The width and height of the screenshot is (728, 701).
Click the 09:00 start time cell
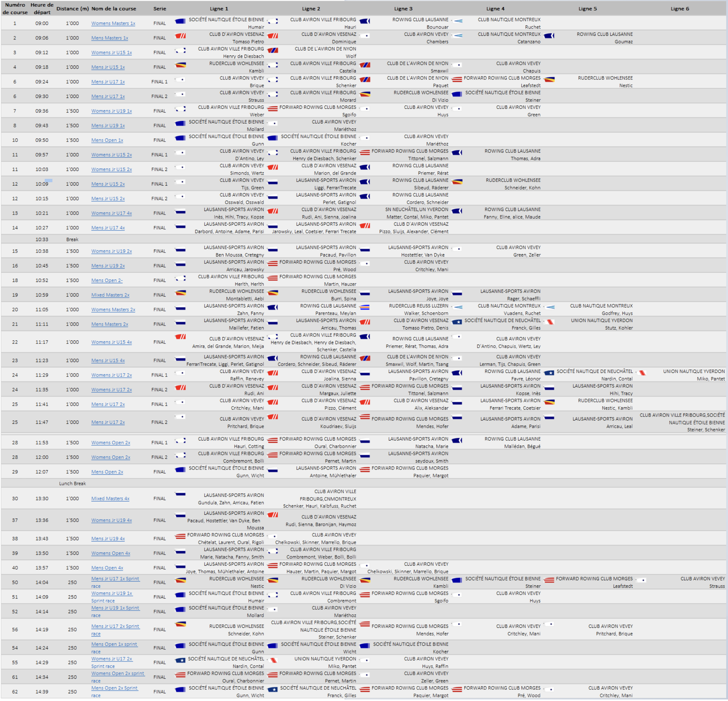pyautogui.click(x=42, y=23)
